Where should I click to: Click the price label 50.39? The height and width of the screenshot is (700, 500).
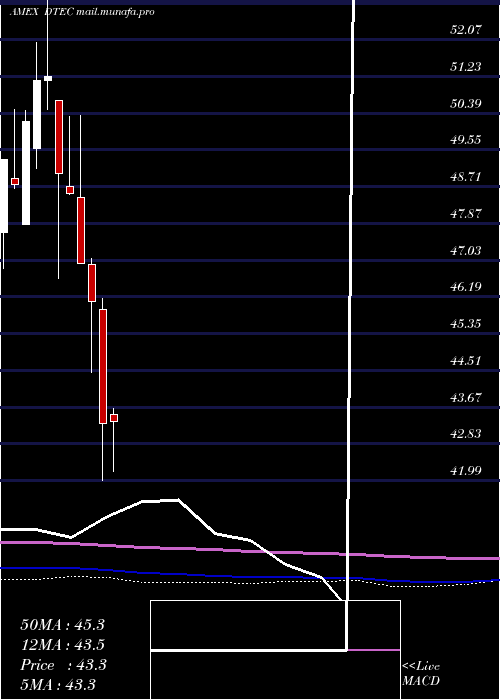pyautogui.click(x=466, y=104)
